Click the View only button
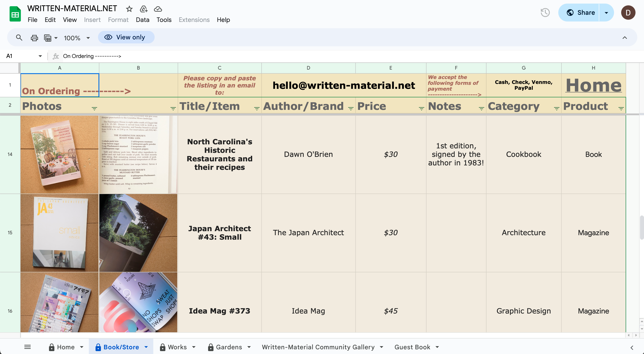The width and height of the screenshot is (644, 354). 126,37
